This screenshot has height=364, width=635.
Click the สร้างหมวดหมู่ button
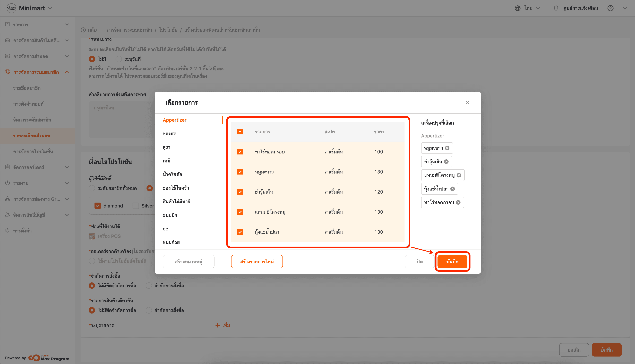click(x=188, y=262)
